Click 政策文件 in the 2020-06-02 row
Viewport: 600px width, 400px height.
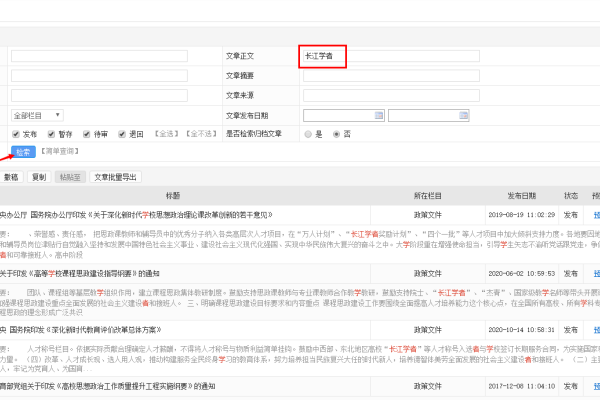427,274
